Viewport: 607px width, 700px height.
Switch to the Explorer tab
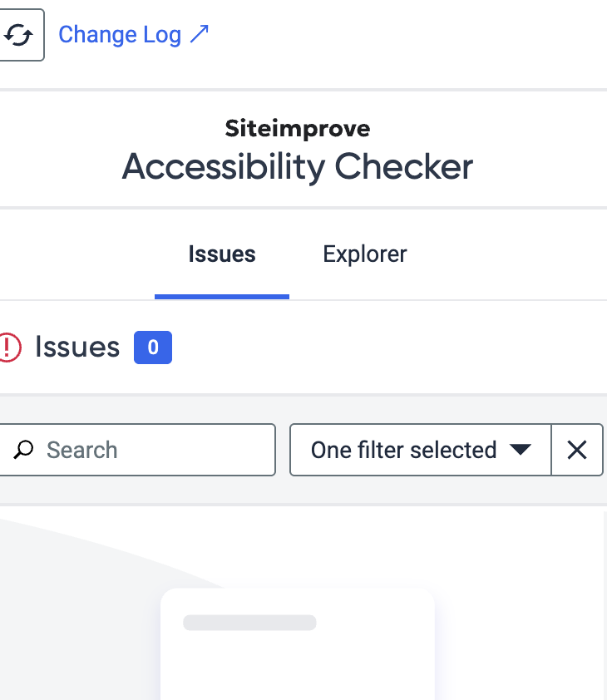364,254
